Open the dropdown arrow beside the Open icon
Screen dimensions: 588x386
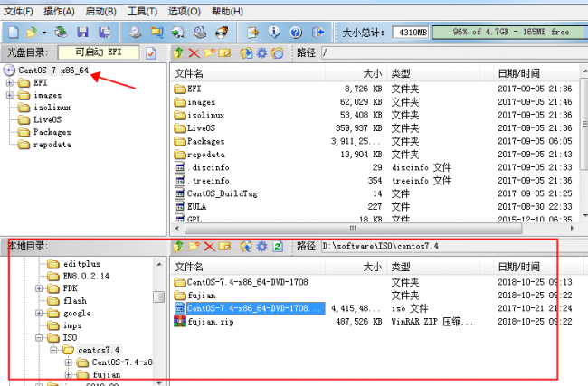(x=44, y=33)
